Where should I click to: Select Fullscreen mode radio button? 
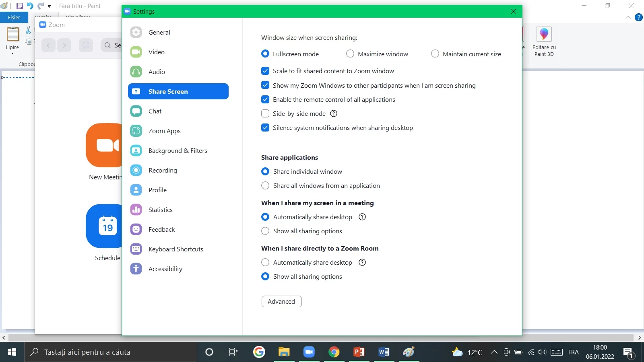tap(265, 53)
